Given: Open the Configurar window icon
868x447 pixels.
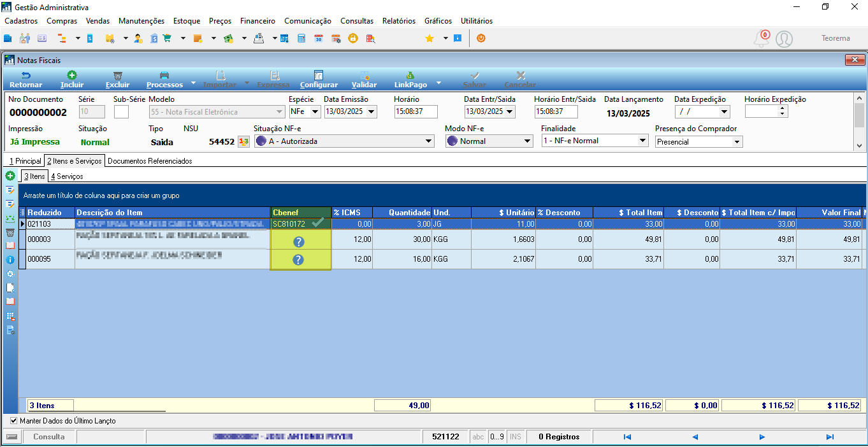Looking at the screenshot, I should pos(319,75).
